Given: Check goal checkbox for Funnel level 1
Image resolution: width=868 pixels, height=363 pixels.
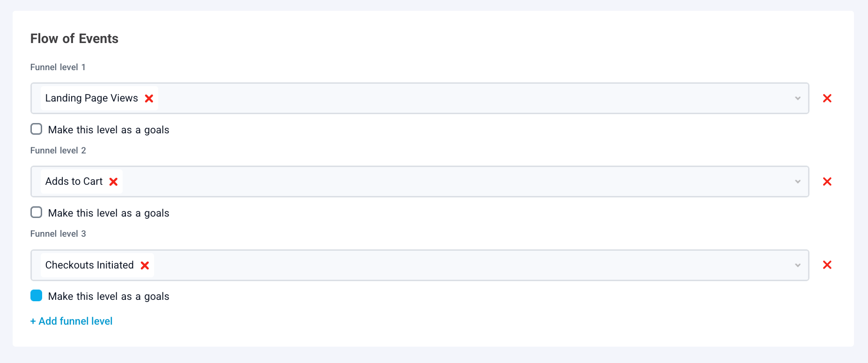Looking at the screenshot, I should 37,129.
